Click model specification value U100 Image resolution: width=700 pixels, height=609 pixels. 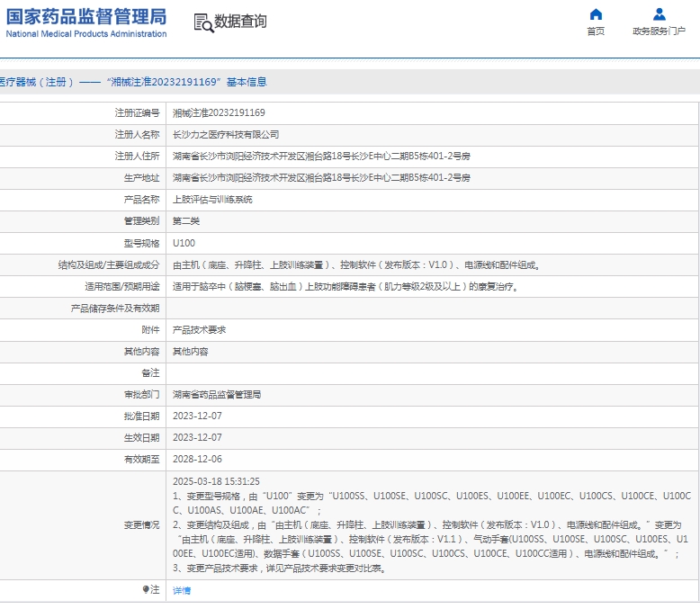click(x=184, y=243)
